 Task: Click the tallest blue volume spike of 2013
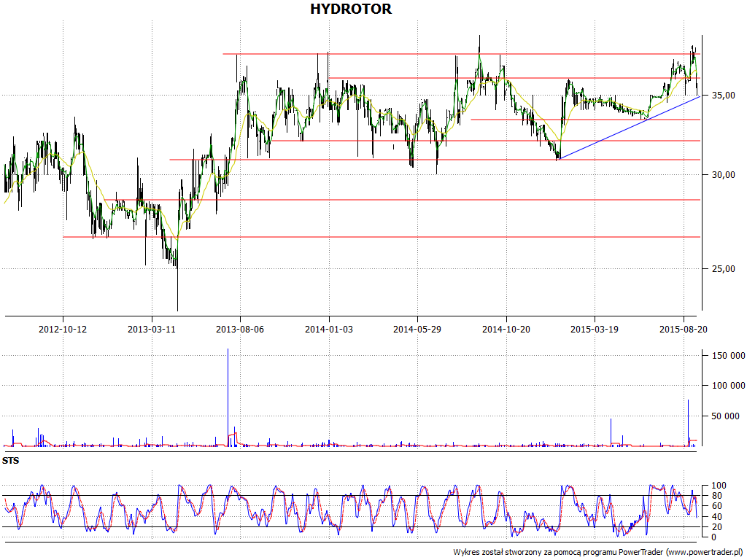coord(228,397)
